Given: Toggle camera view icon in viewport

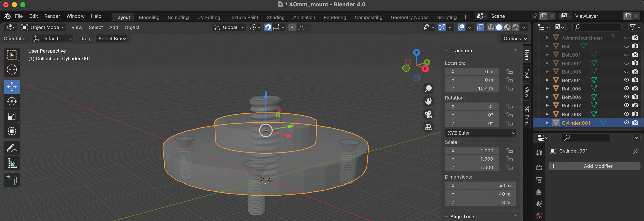Looking at the screenshot, I should pyautogui.click(x=428, y=114).
